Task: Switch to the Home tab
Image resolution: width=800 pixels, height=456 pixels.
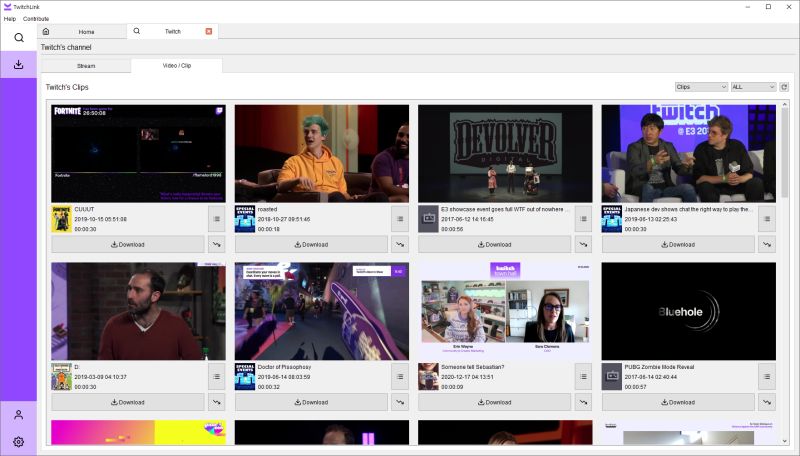Action: click(x=83, y=32)
